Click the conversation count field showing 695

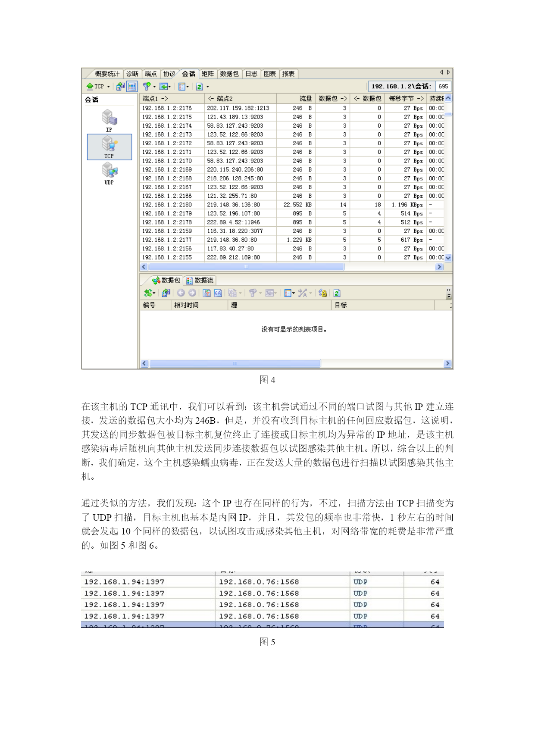click(443, 86)
